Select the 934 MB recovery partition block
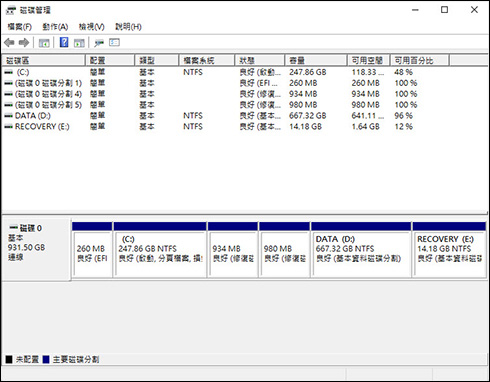 pyautogui.click(x=233, y=249)
